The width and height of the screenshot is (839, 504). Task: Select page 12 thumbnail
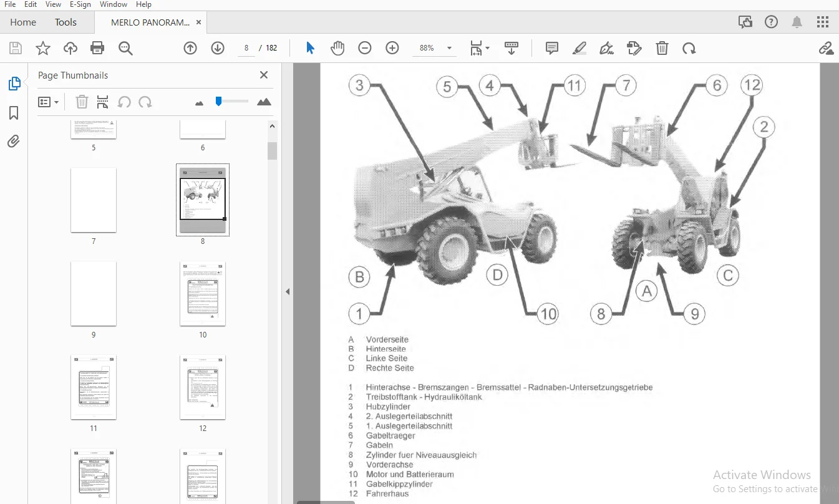(x=203, y=387)
